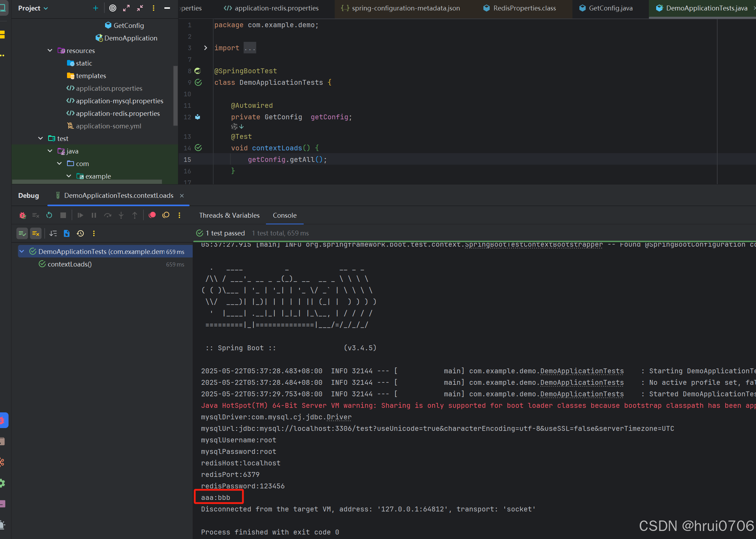756x539 pixels.
Task: Click the Collapse All icon in Project panel
Action: tap(140, 8)
